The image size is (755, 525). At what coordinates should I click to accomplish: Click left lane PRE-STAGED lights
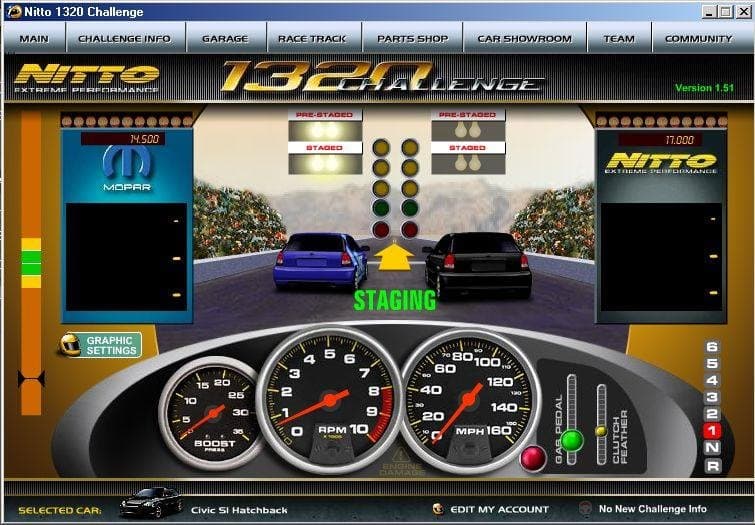[x=325, y=131]
